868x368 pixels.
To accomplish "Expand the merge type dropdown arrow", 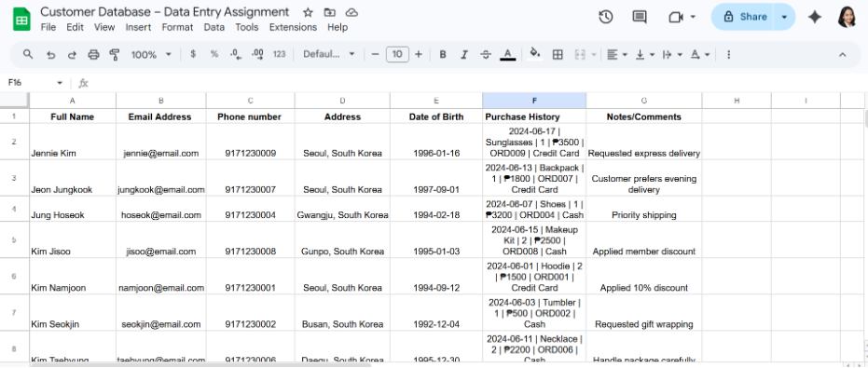I will click(x=594, y=54).
